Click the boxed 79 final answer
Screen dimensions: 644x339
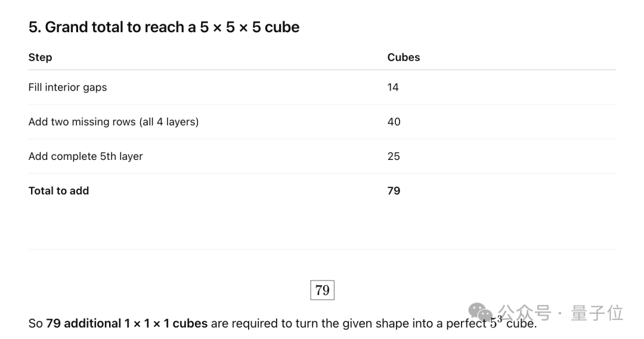click(323, 290)
